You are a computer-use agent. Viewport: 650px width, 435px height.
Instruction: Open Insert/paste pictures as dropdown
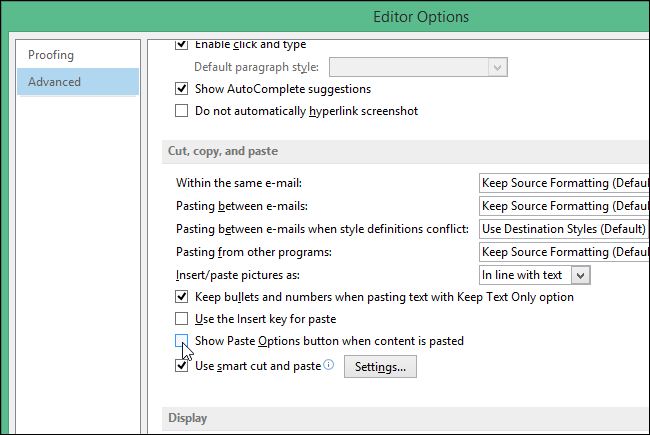point(535,275)
